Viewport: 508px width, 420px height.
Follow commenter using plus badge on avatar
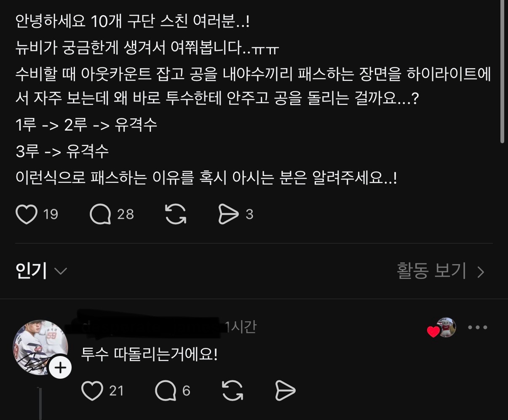point(60,368)
